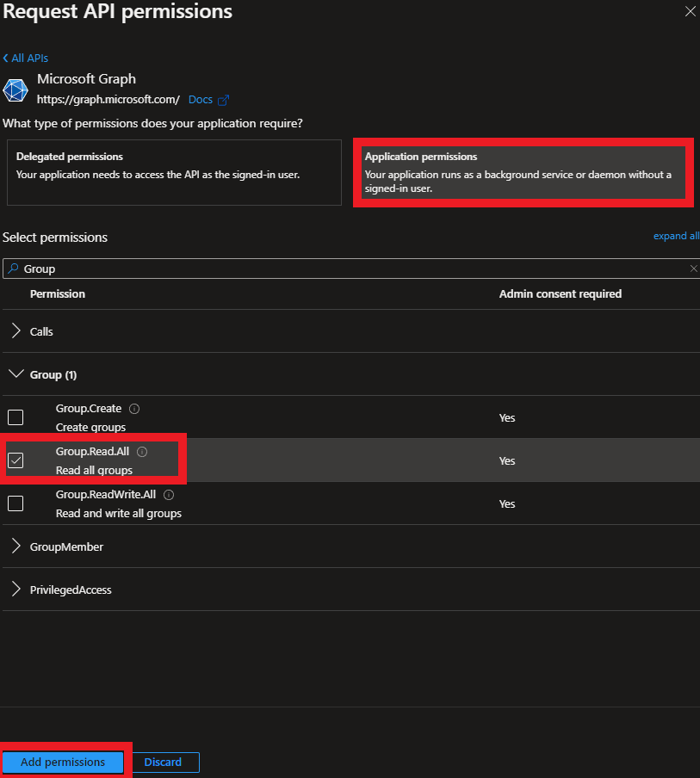Check the Group.Create checkbox
Screen dimensions: 700x778
15,417
